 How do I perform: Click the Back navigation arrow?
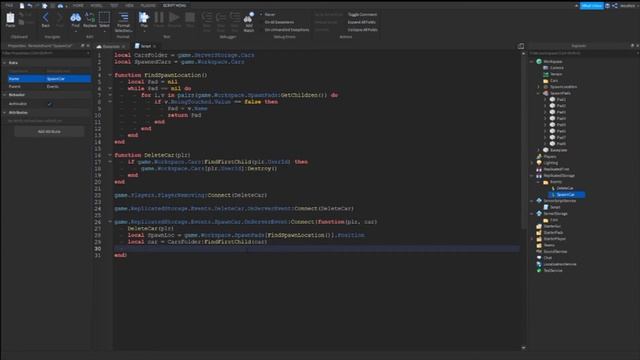pyautogui.click(x=45, y=18)
